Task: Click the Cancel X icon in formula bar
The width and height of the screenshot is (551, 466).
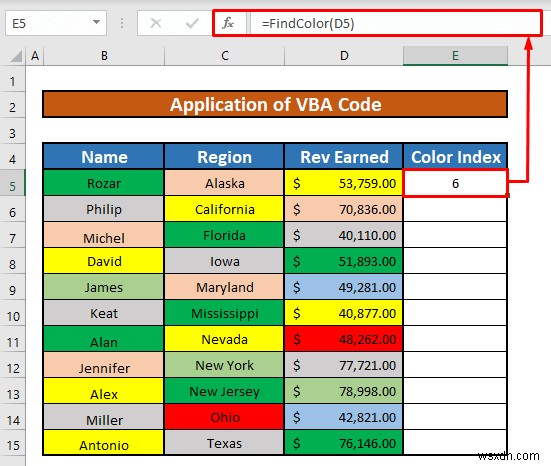Action: (156, 24)
